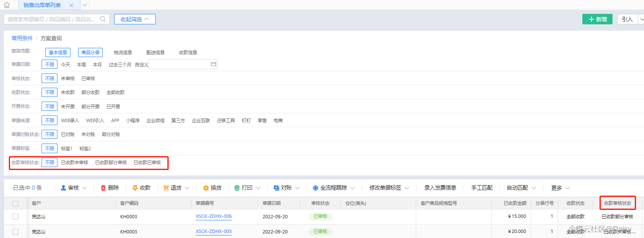The image size is (644, 238).
Task: Click the search magnifier icon
Action: (x=103, y=19)
